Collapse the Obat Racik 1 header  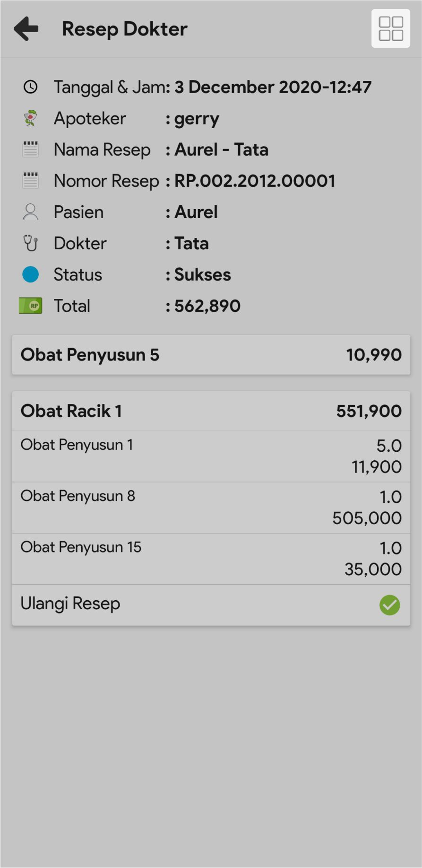click(211, 411)
